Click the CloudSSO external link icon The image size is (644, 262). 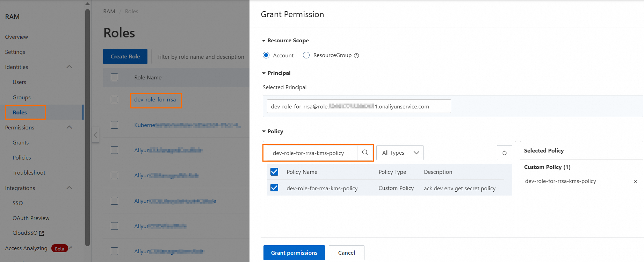(x=42, y=233)
